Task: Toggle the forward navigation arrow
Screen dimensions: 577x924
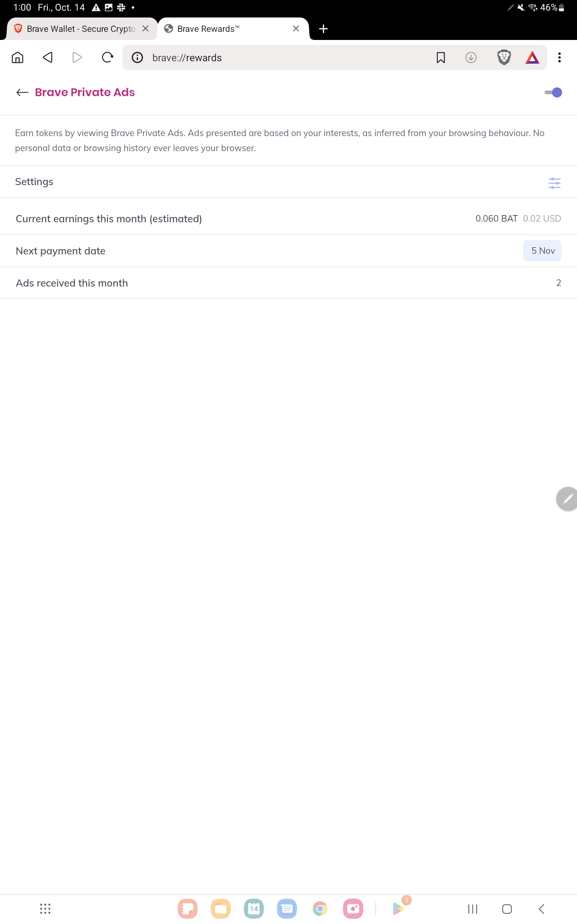Action: tap(77, 58)
